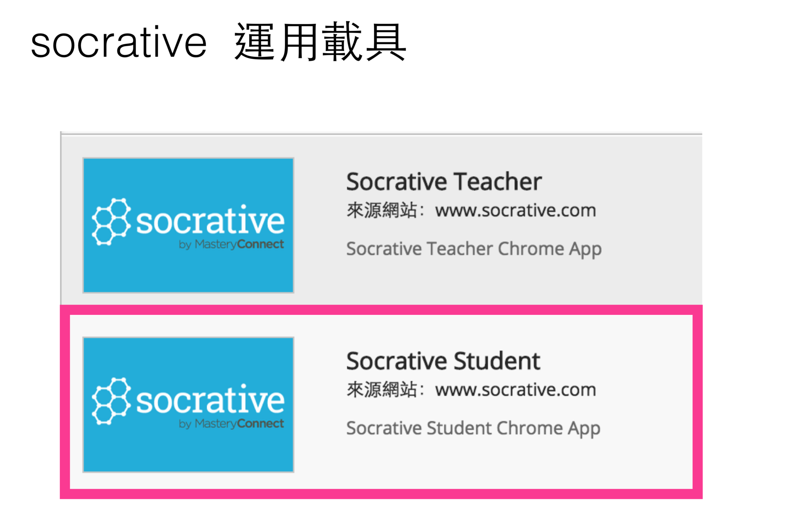Screen dimensions: 795x532
Task: Click the socrative wordmark in Student thumbnail
Action: point(210,399)
